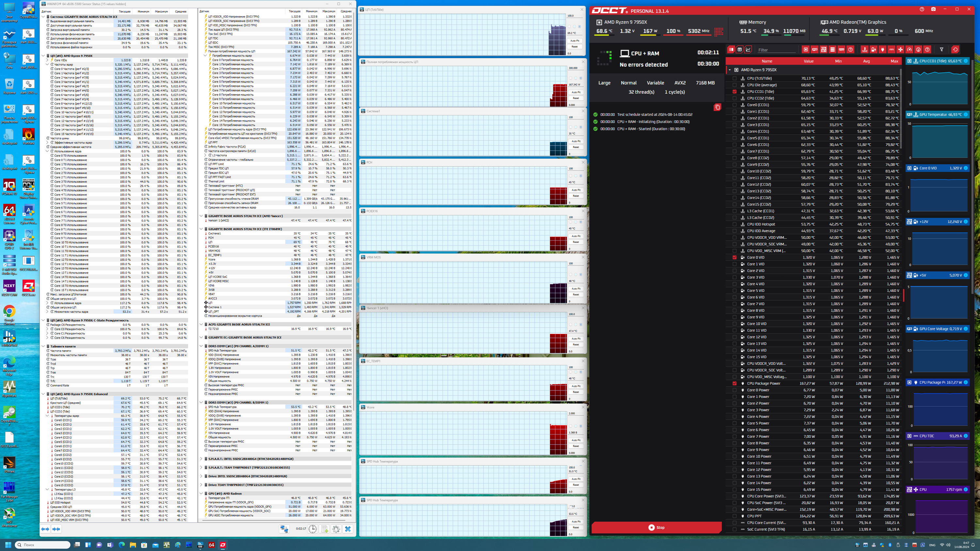
Task: Filter OCCT sensors by CPU icon
Action: click(805, 49)
